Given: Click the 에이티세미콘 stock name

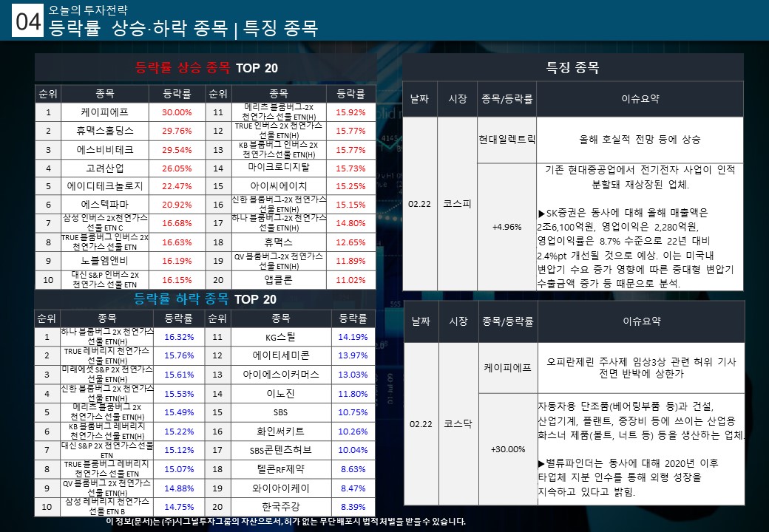Looking at the screenshot, I should pyautogui.click(x=280, y=355).
